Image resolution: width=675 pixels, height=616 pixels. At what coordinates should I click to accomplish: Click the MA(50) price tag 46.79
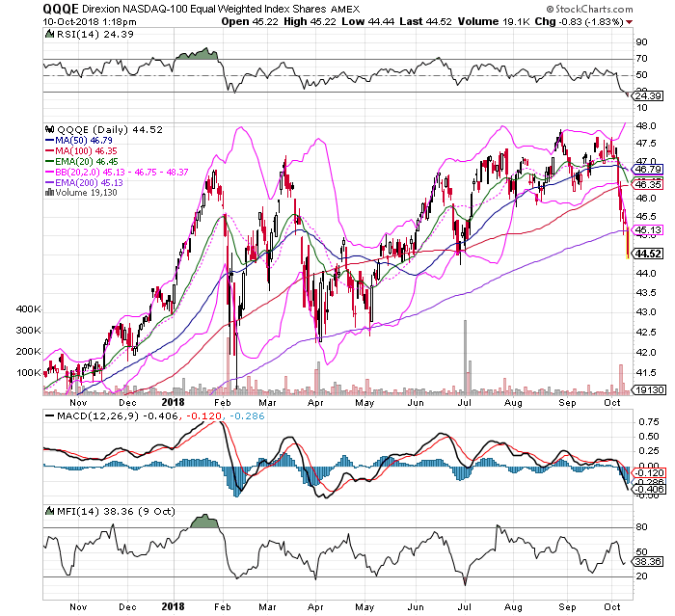[648, 169]
